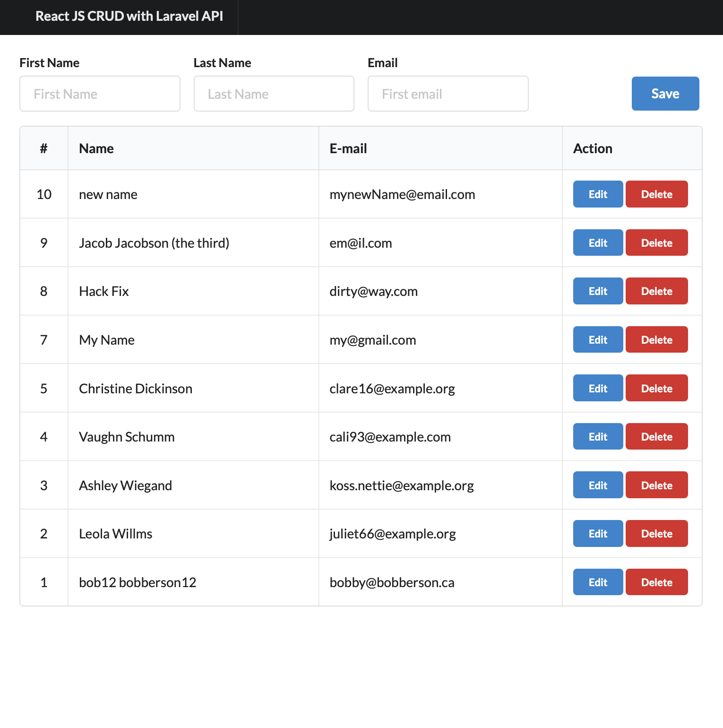The image size is (723, 728).
Task: Click the Last Name input field
Action: pyautogui.click(x=274, y=94)
